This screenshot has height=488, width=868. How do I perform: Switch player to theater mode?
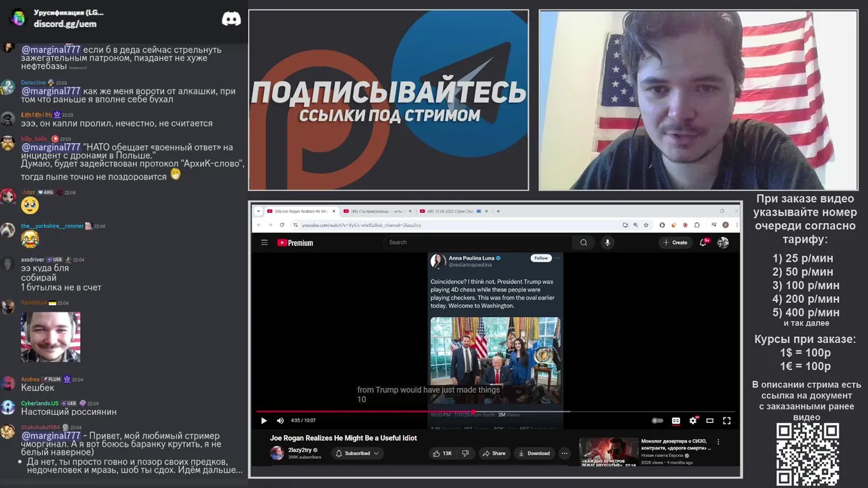(710, 420)
